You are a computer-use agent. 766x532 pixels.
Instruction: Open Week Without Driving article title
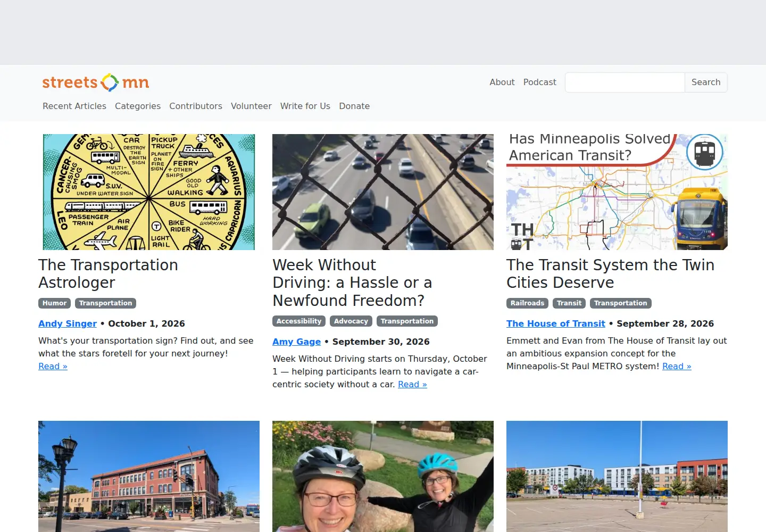coord(352,282)
